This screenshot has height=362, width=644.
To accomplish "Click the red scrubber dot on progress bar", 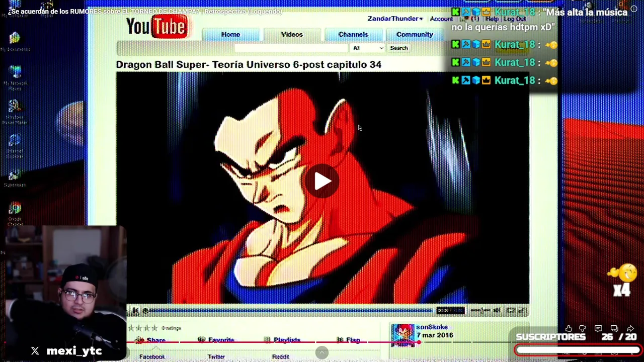I will pyautogui.click(x=419, y=342).
